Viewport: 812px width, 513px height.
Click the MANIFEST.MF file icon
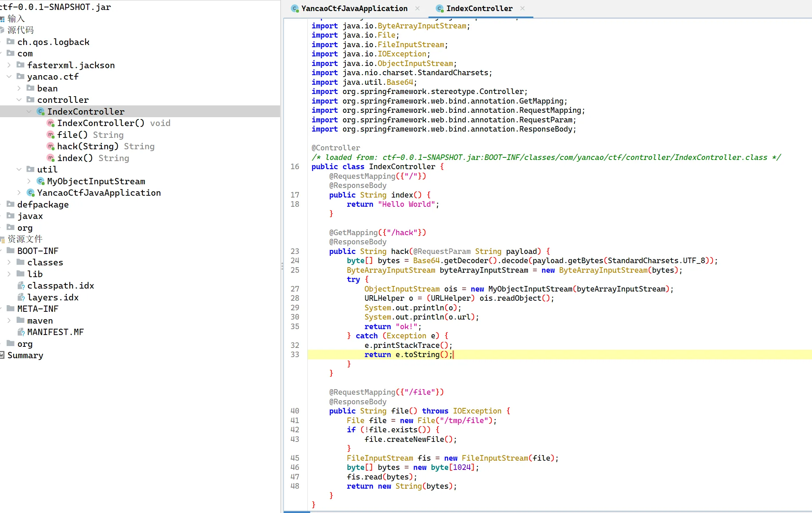[21, 332]
